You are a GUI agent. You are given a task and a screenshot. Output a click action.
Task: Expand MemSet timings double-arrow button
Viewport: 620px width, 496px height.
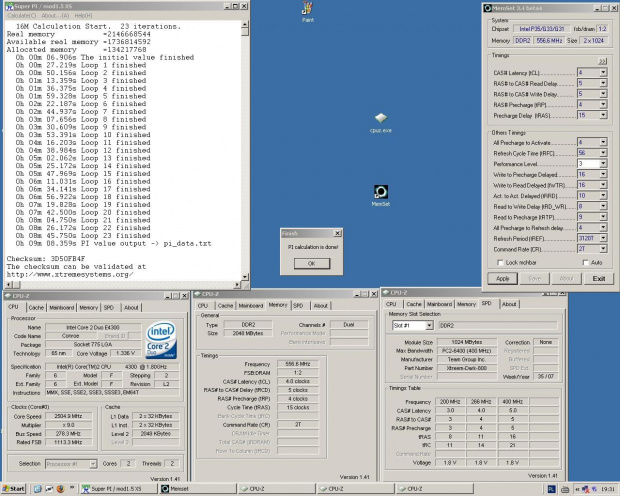[x=602, y=61]
